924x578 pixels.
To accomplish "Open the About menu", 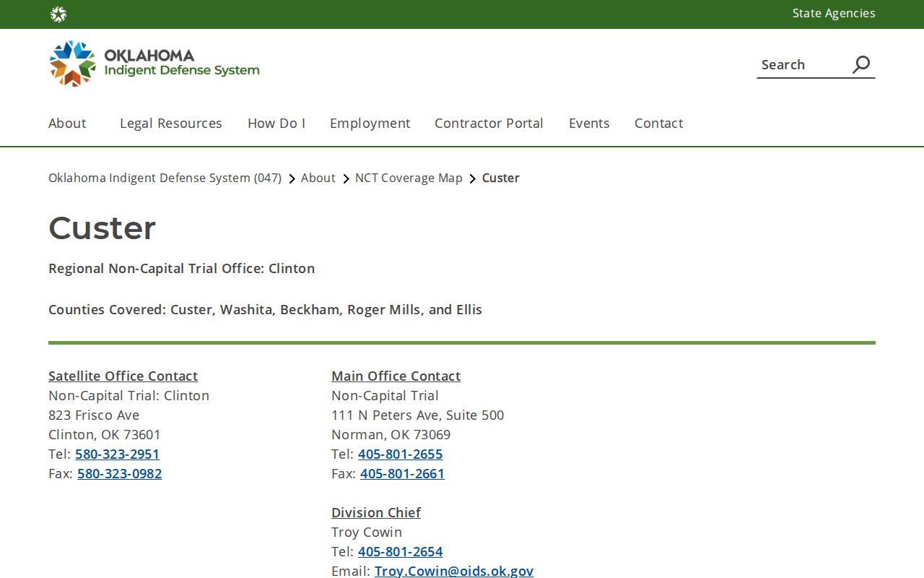I will [67, 123].
